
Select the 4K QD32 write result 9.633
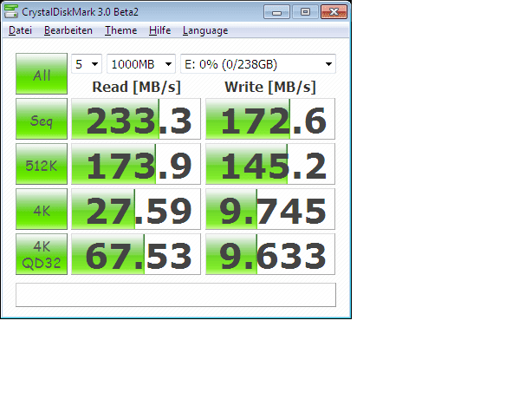tap(270, 254)
